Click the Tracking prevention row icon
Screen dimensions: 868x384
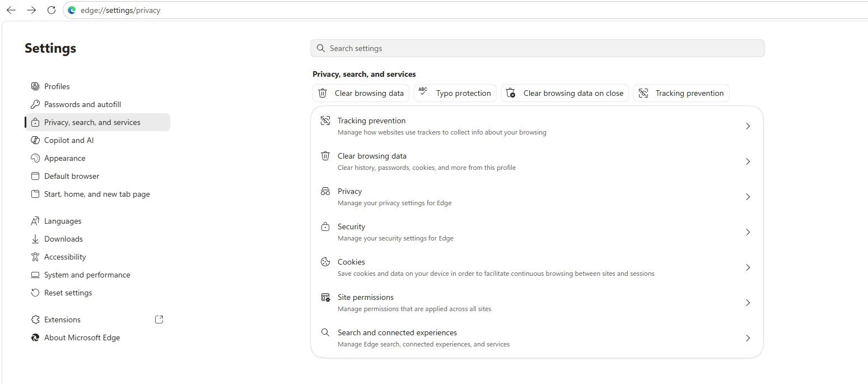point(325,121)
